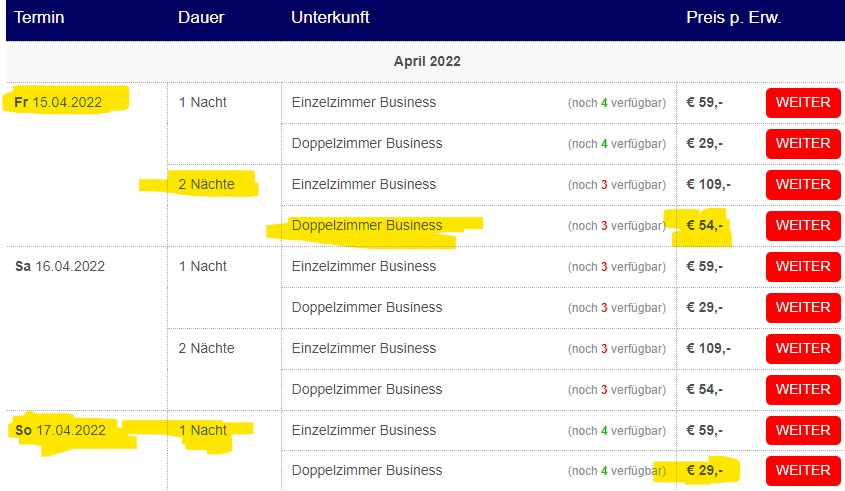The image size is (845, 491).
Task: Select the Termin column header
Action: [39, 17]
